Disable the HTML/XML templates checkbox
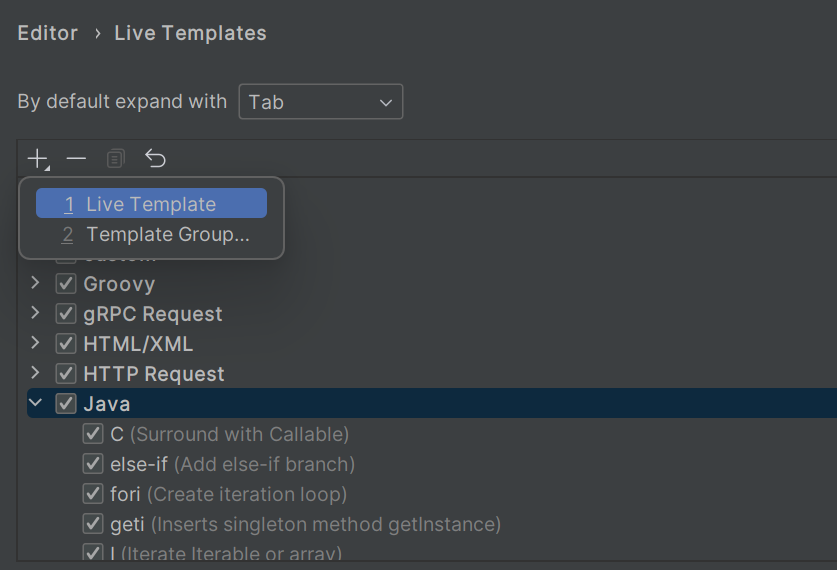This screenshot has width=837, height=570. 66,344
